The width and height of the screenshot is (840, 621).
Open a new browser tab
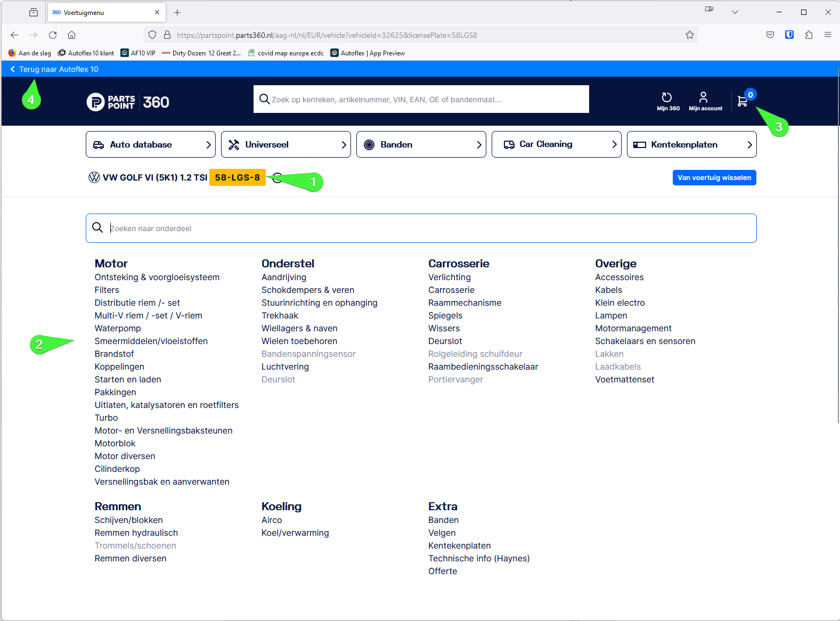click(177, 12)
